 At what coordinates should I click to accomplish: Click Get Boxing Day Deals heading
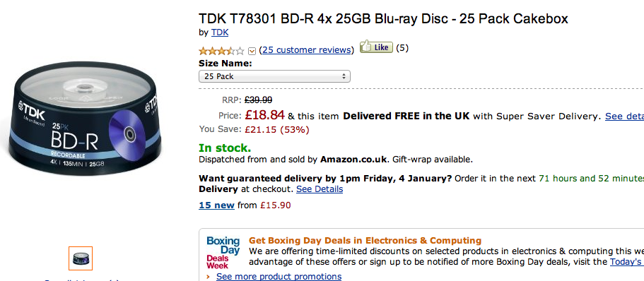(365, 240)
